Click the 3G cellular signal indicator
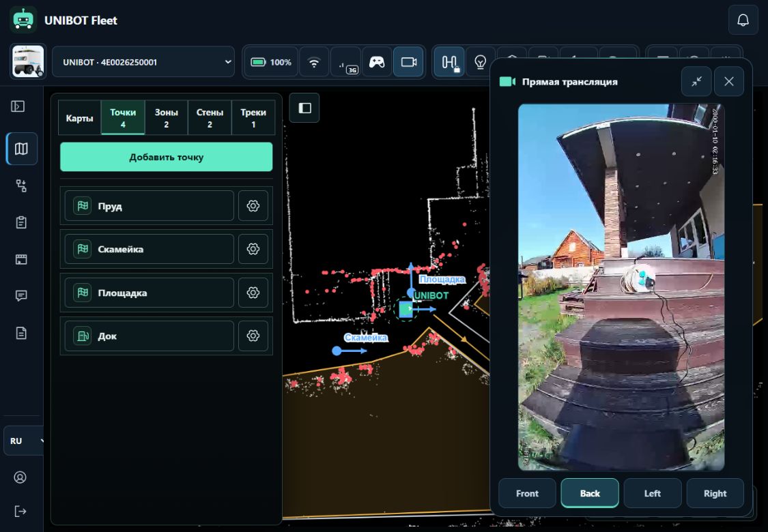Screen dimensions: 768x532 (346, 62)
